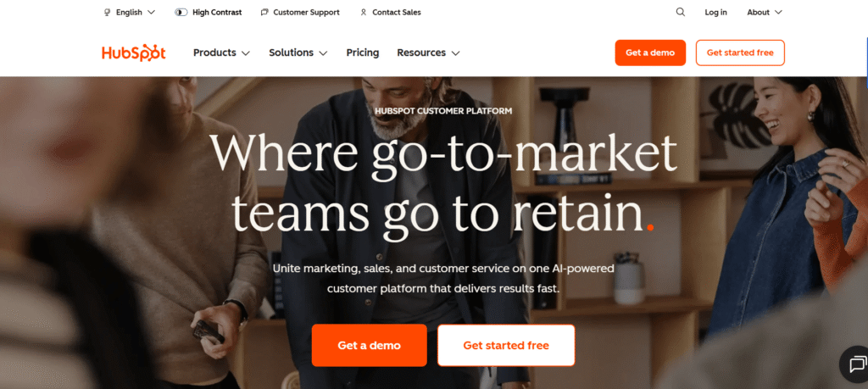The image size is (868, 389).
Task: Open the Resources menu
Action: point(428,53)
